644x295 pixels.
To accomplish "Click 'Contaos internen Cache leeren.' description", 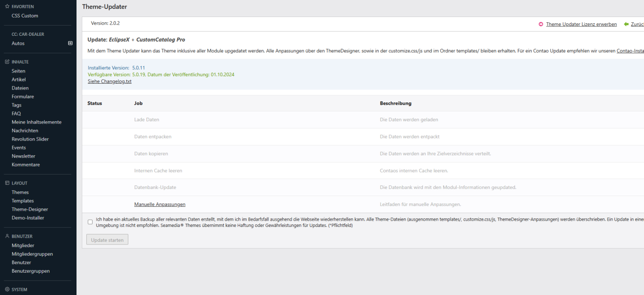I will point(414,171).
